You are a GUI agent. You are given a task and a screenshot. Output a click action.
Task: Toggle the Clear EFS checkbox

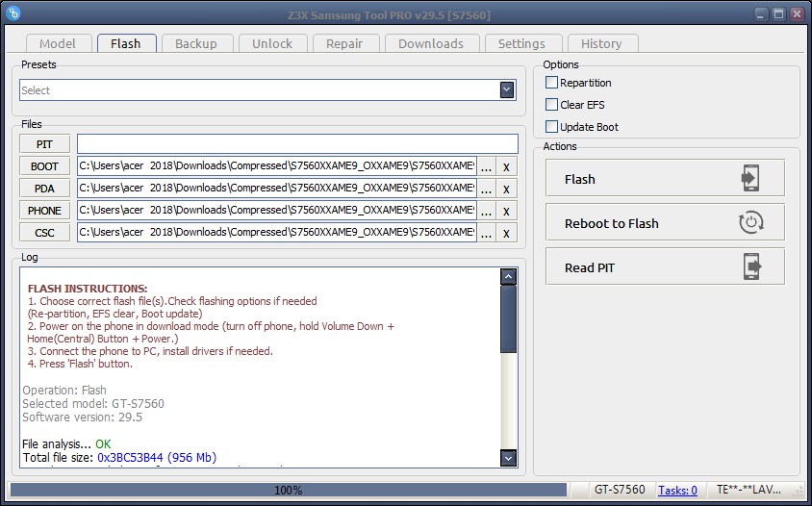(x=552, y=105)
